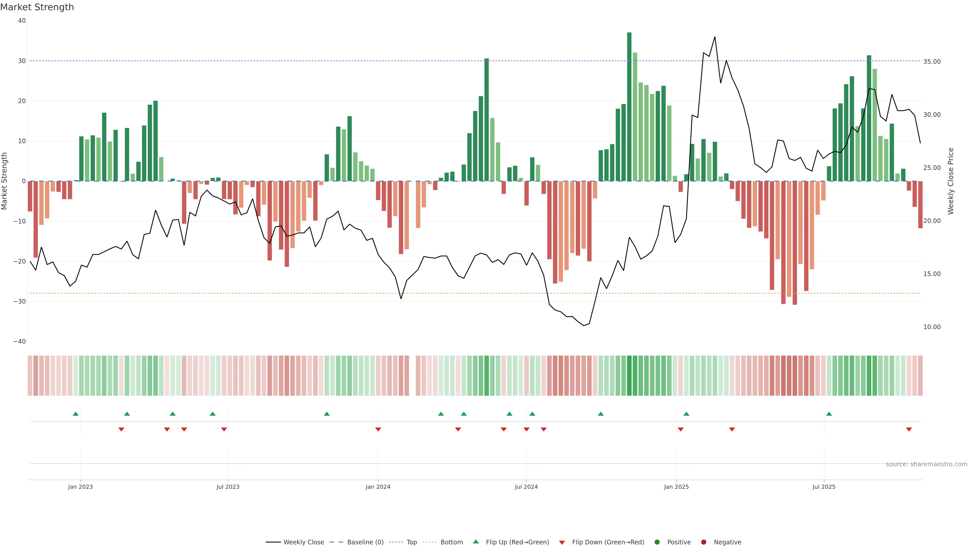Click the last red Flip Down triangle marker
Image resolution: width=980 pixels, height=551 pixels.
(909, 429)
